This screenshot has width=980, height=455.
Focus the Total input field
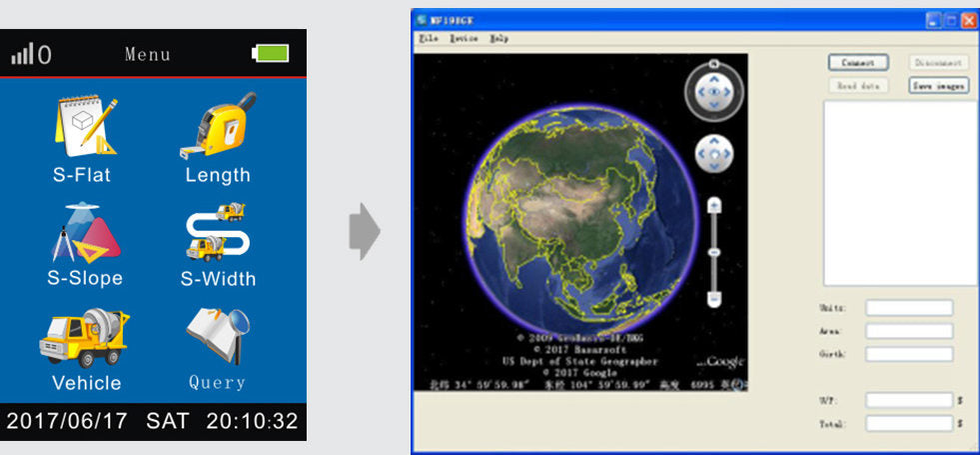(x=908, y=423)
